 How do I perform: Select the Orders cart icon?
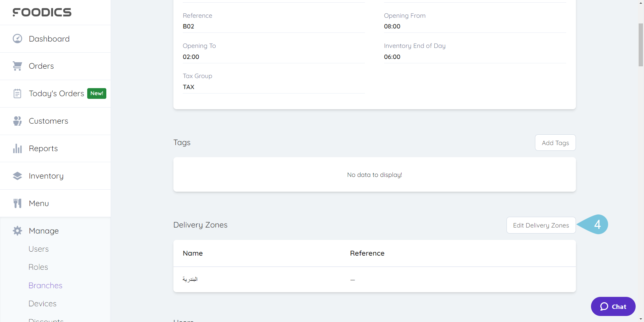click(x=17, y=66)
